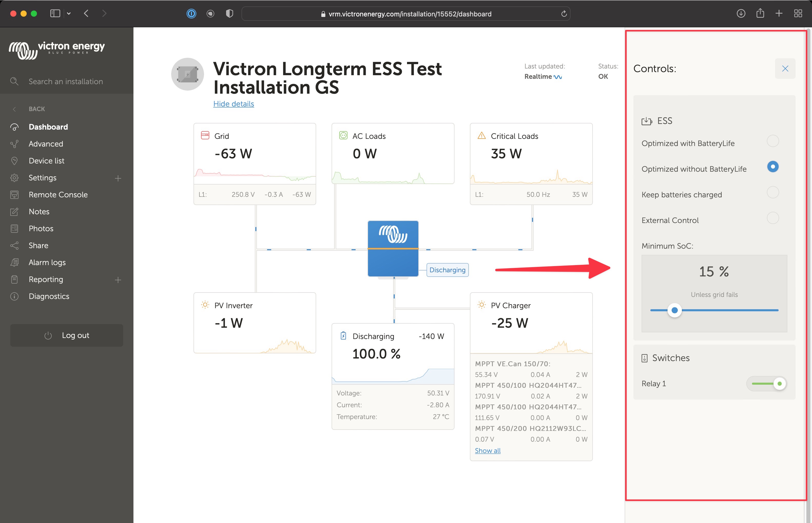Click the Grid card icon
This screenshot has height=523, width=812.
(205, 135)
